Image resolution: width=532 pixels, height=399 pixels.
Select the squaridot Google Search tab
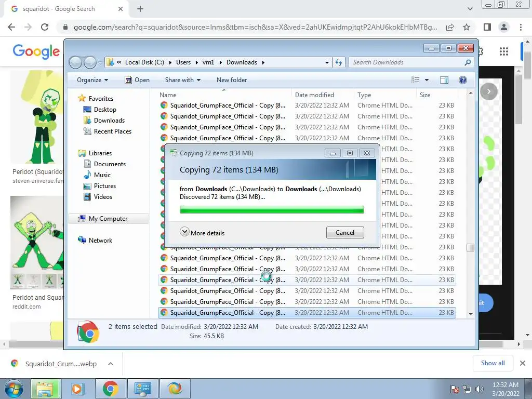click(66, 9)
